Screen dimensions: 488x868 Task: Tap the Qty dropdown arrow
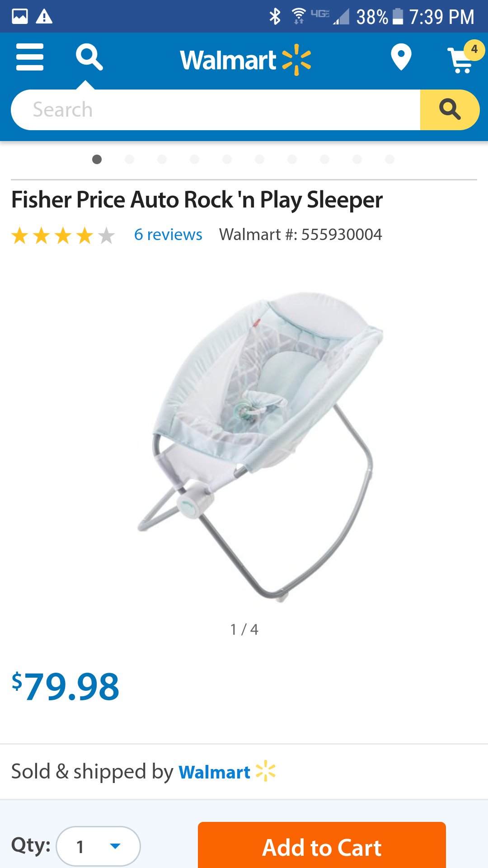(x=115, y=846)
